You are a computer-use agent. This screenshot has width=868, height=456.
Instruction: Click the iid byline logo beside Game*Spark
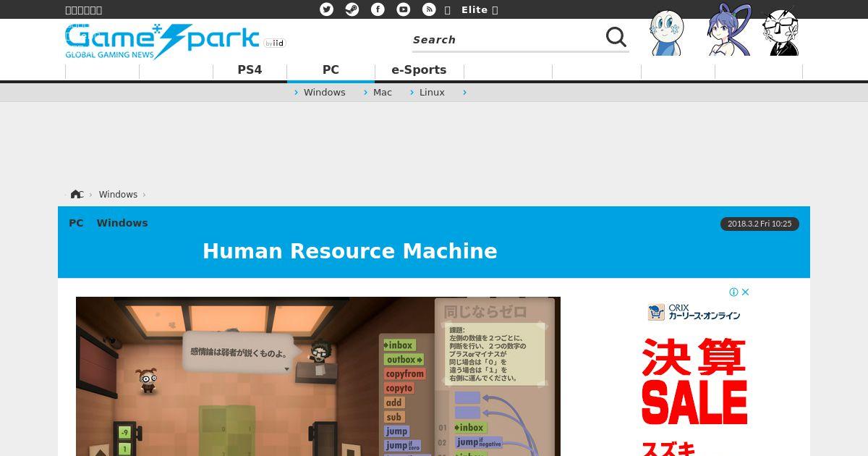[x=275, y=43]
